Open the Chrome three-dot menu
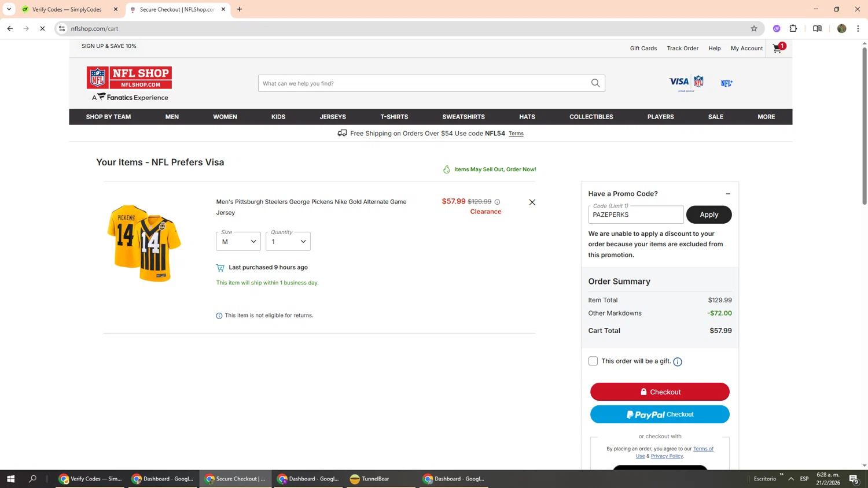 pos(858,28)
